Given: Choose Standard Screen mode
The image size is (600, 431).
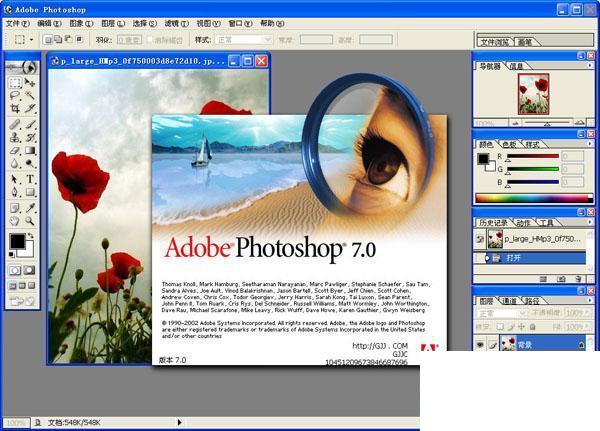Looking at the screenshot, I should 13,286.
